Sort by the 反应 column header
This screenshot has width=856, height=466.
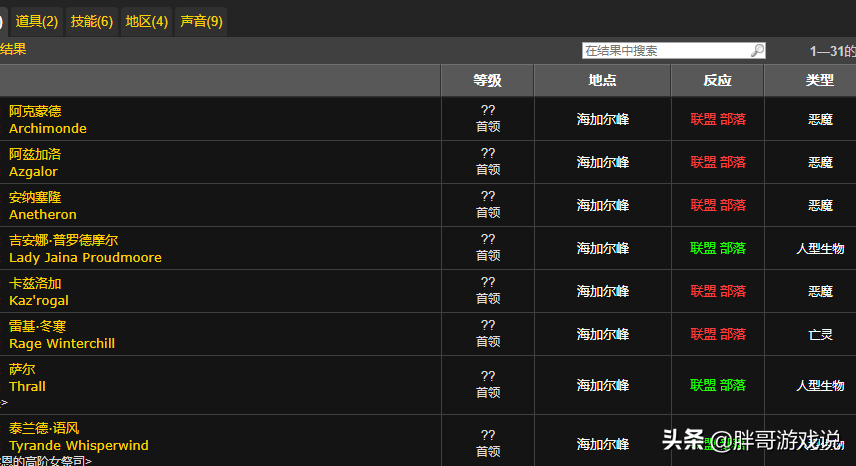(x=717, y=81)
